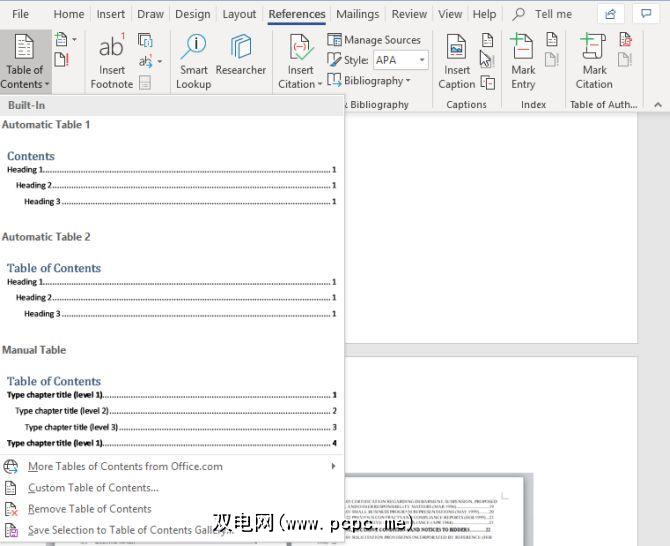The image size is (670, 546).
Task: Click the Insert Citation icon
Action: [x=300, y=61]
